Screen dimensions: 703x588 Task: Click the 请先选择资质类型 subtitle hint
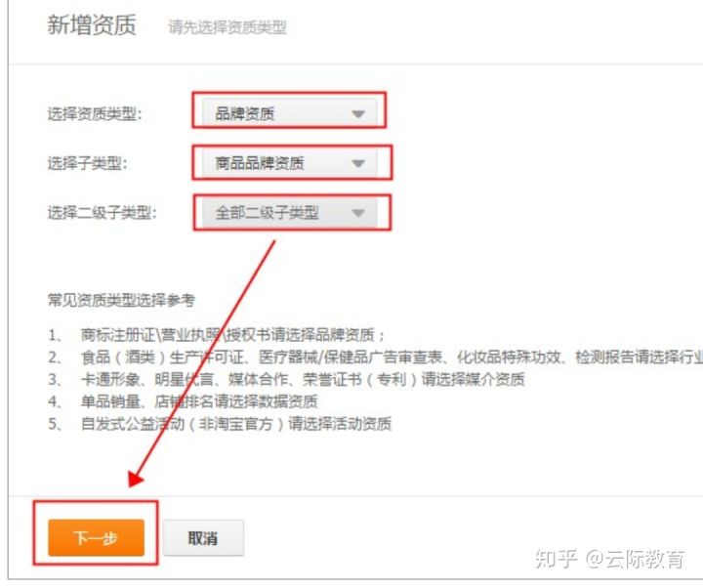click(227, 27)
